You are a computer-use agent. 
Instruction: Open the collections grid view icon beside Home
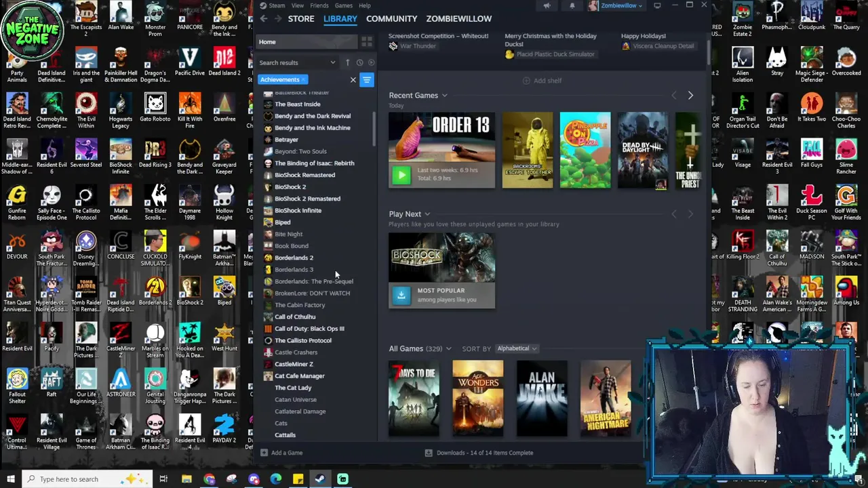point(367,42)
